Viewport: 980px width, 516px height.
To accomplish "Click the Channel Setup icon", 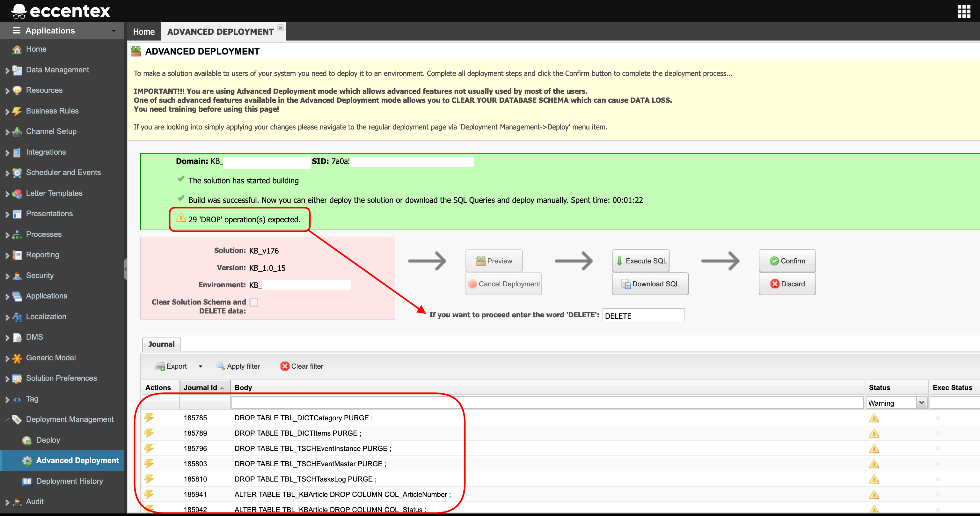I will pyautogui.click(x=17, y=132).
